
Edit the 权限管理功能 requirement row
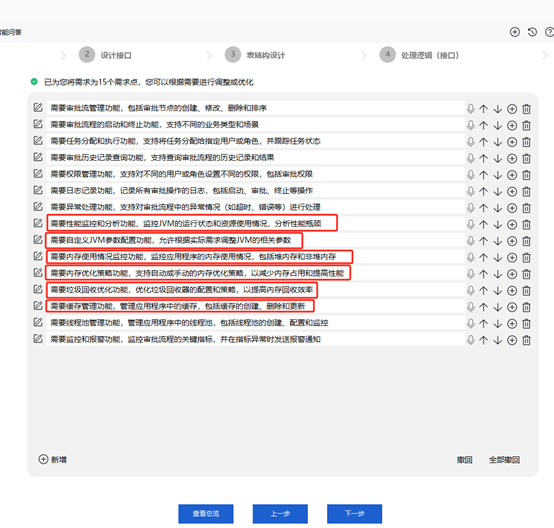pos(38,174)
